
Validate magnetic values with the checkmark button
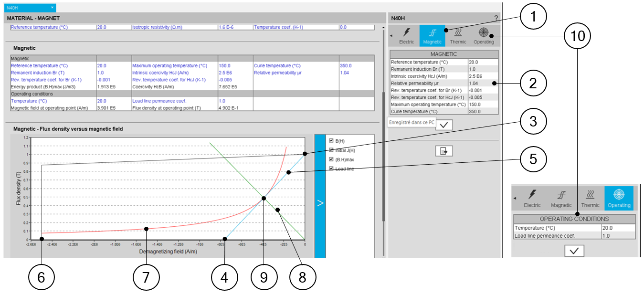tap(444, 125)
